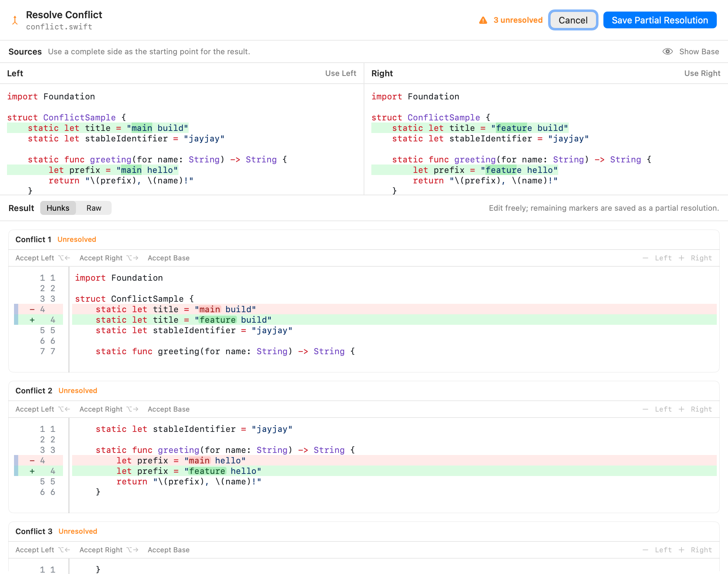Viewport: 728px width, 574px height.
Task: Click the Conflict 1 heading
Action: [33, 239]
